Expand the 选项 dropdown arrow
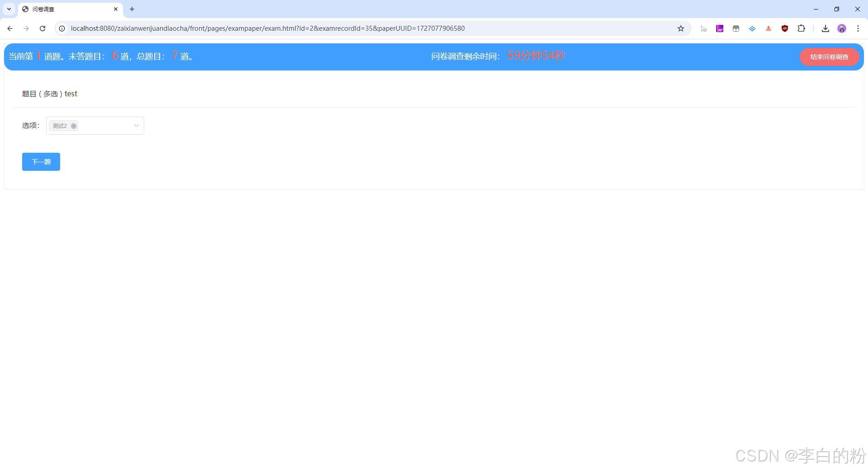The width and height of the screenshot is (868, 470). coord(136,126)
